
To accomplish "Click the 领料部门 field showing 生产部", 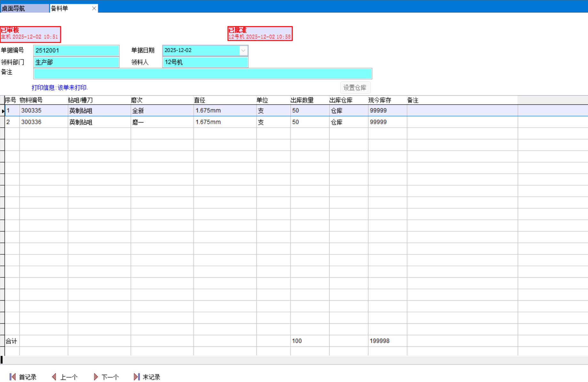I will 76,62.
